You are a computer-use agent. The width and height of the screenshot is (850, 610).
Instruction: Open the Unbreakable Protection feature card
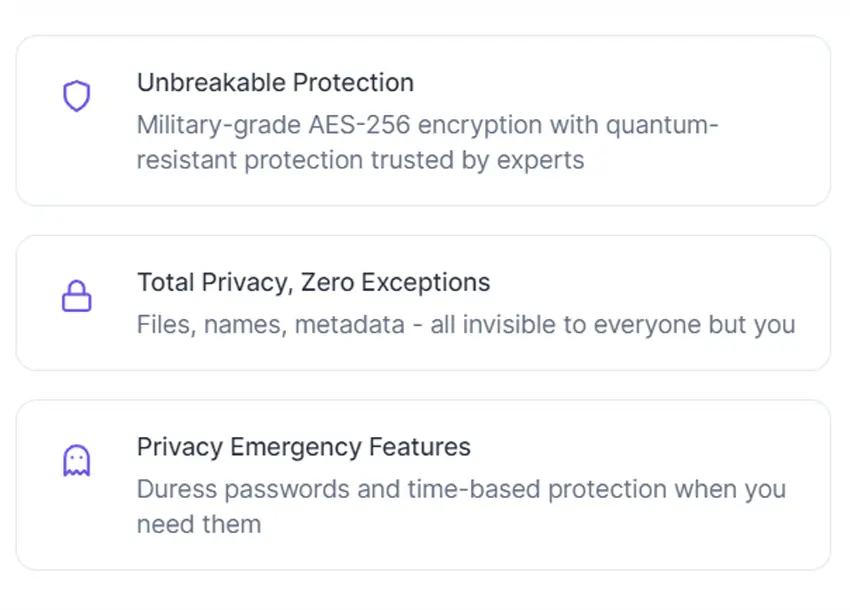(423, 120)
